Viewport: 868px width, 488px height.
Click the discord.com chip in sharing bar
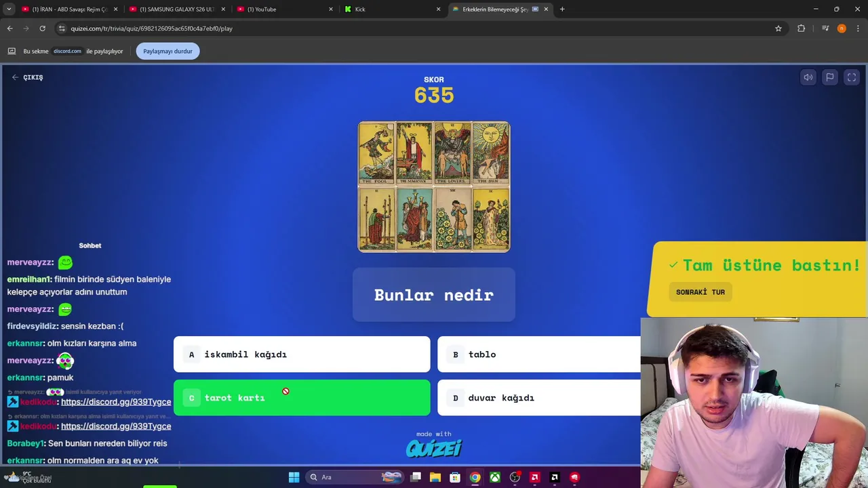tap(67, 51)
